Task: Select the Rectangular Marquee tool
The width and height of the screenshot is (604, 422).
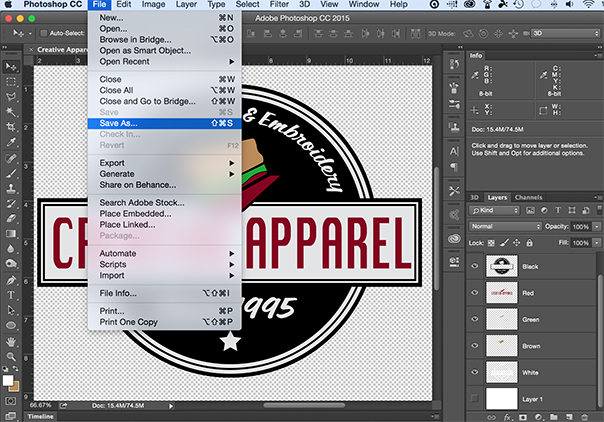Action: [x=11, y=82]
